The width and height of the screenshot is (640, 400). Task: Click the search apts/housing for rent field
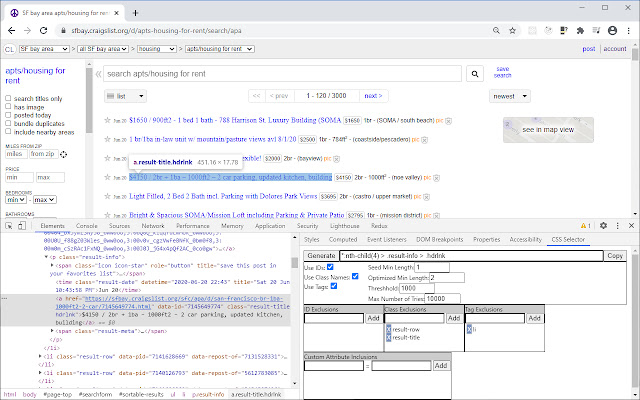point(282,74)
